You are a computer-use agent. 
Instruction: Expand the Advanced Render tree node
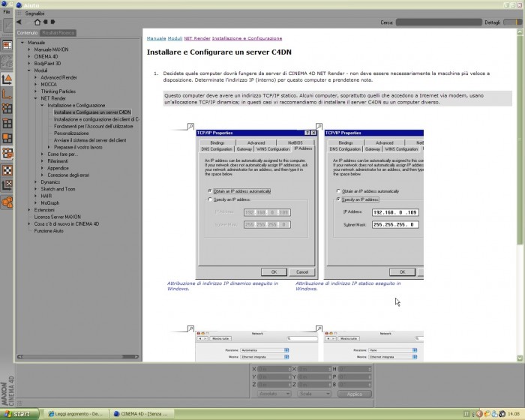click(x=36, y=77)
